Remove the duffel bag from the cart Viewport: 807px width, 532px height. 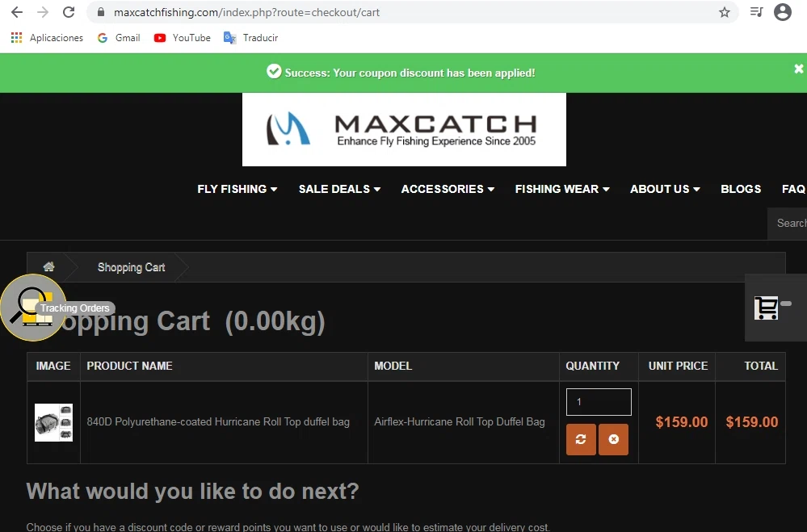point(613,439)
